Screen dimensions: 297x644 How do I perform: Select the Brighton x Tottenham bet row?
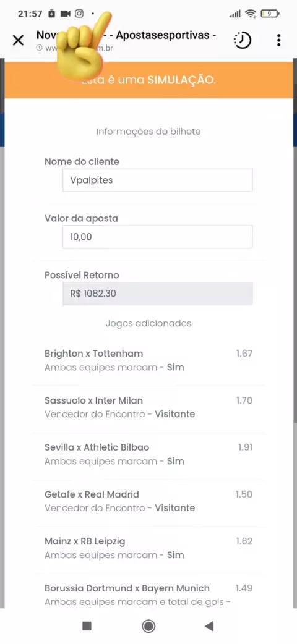click(x=148, y=360)
